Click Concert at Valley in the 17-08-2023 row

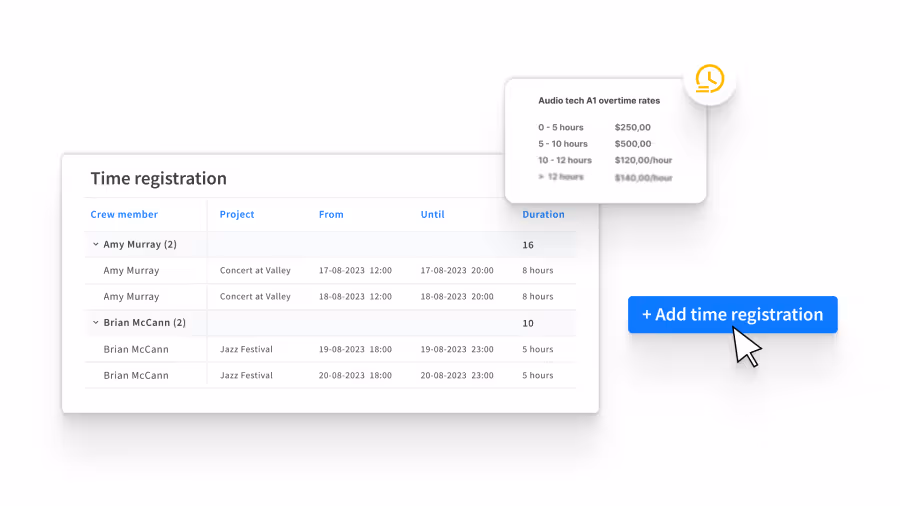click(x=255, y=270)
